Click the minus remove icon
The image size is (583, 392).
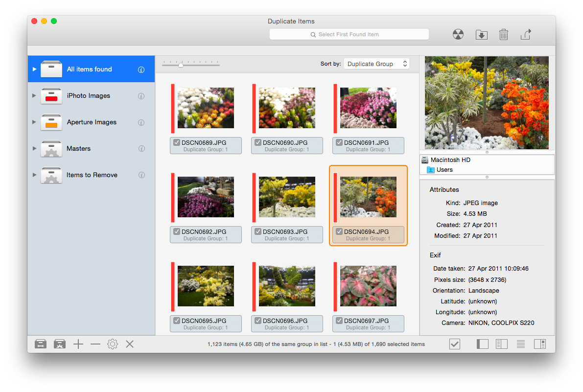click(x=95, y=344)
